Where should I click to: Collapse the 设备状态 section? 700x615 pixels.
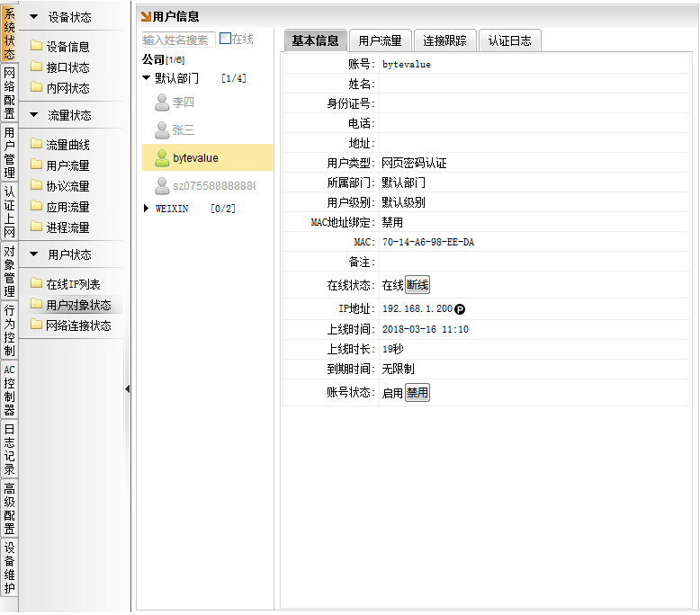(x=33, y=17)
